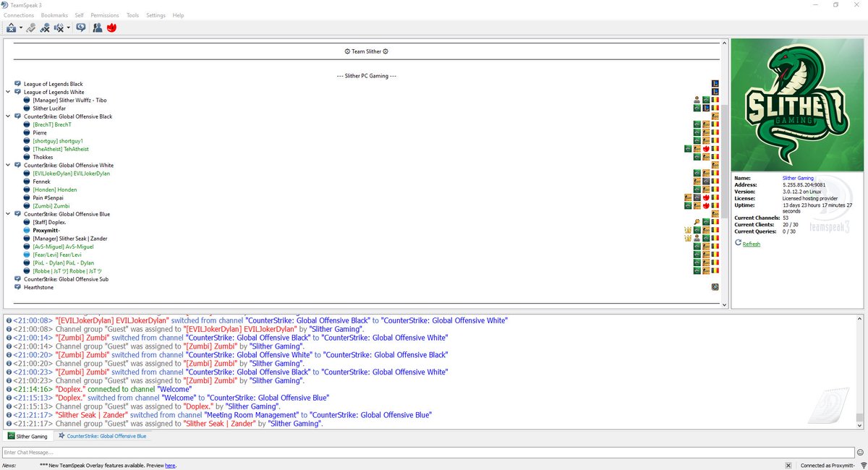This screenshot has width=868, height=470.
Task: Click "Slither Seak | Zander" in the switched channel message
Action: click(92, 415)
